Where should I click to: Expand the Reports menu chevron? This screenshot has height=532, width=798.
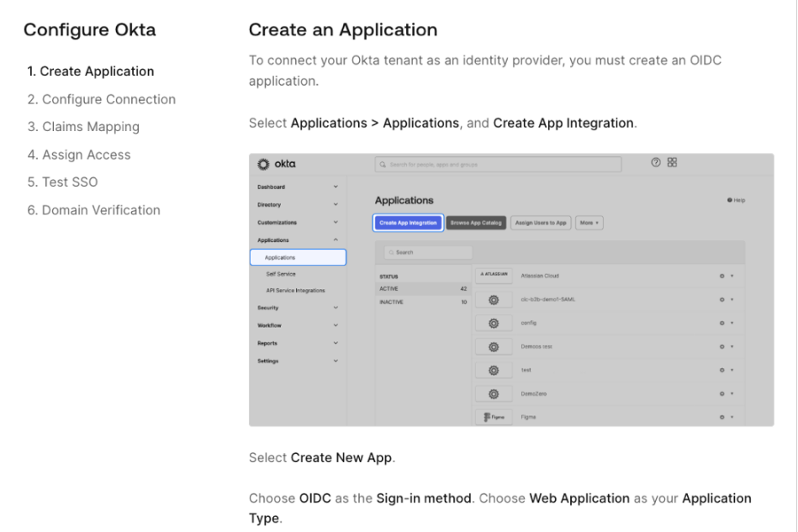click(x=336, y=343)
